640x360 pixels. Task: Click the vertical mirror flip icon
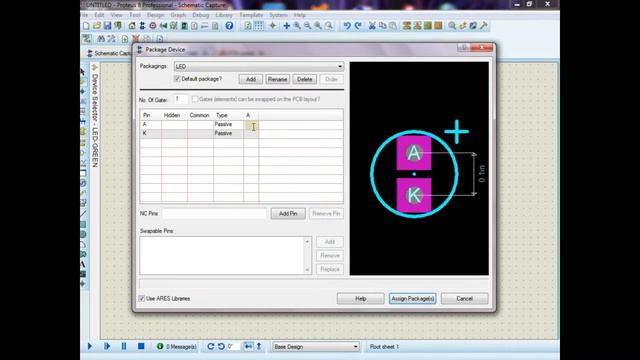click(x=259, y=346)
